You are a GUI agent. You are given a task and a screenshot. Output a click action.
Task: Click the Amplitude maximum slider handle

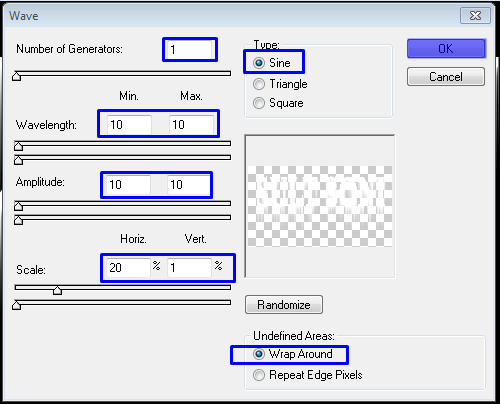19,220
